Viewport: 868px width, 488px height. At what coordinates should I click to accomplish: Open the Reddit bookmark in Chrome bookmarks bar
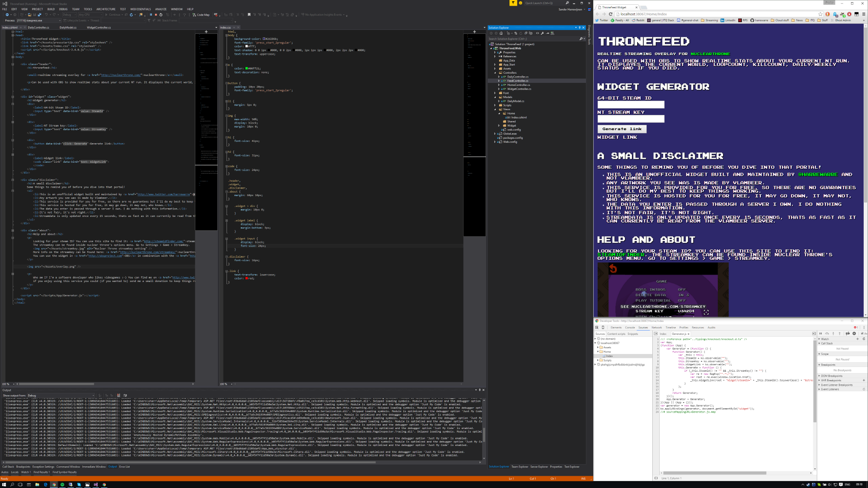(x=638, y=20)
